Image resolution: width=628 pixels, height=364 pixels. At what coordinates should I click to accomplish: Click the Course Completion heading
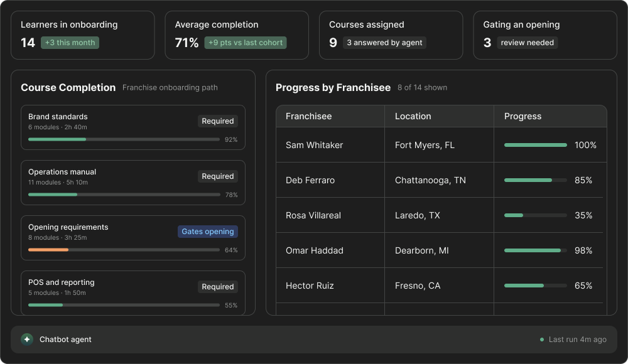(68, 87)
